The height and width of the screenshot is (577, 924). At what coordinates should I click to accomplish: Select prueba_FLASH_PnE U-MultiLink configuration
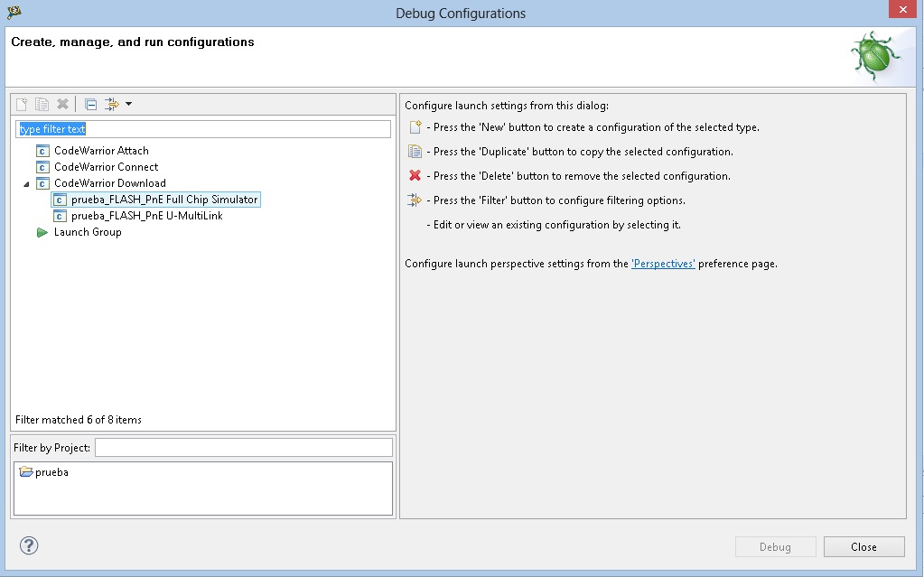(146, 216)
